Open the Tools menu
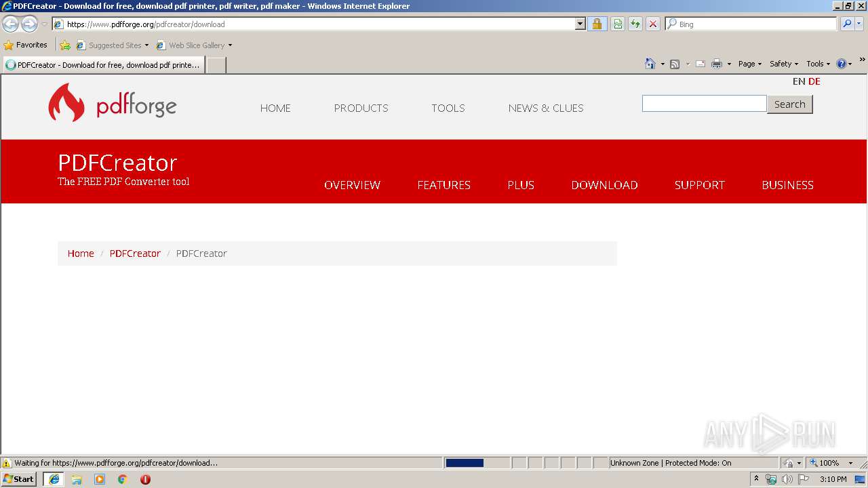The height and width of the screenshot is (488, 868). click(818, 64)
